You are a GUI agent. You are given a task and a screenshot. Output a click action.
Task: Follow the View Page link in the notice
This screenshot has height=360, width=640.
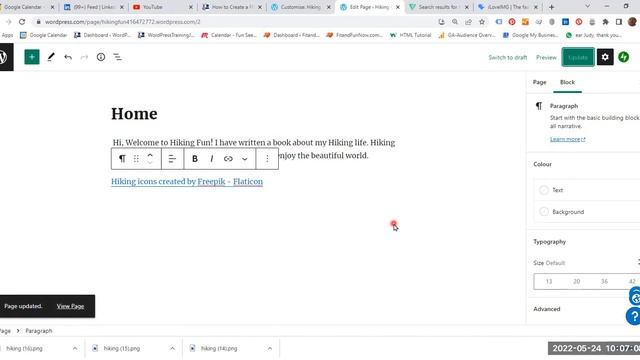pyautogui.click(x=70, y=306)
